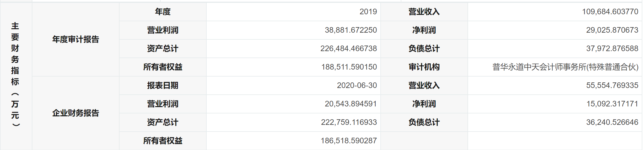Viewport: 644px width, 150px height.
Task: Select operating profit value 20,543.894591
Action: point(351,104)
